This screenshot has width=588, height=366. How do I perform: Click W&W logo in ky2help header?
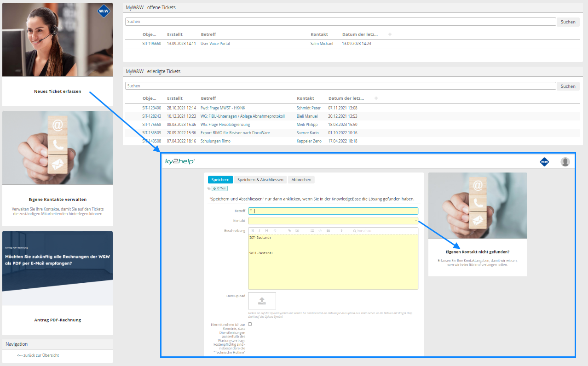(544, 162)
